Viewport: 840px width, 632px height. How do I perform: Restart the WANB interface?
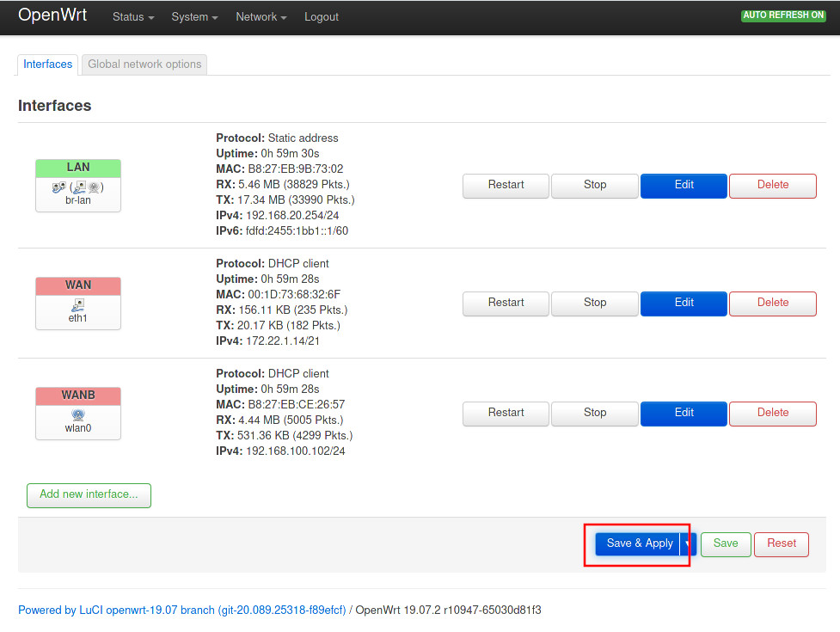[506, 414]
